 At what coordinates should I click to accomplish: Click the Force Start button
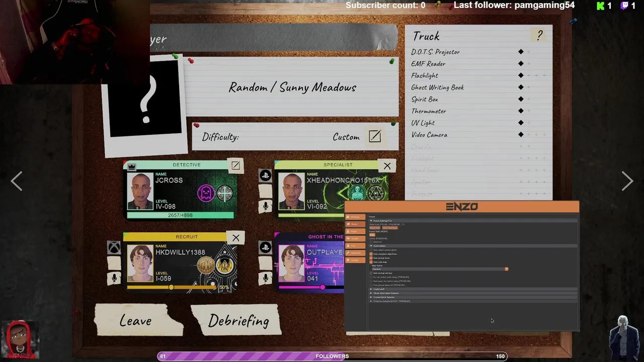point(372,235)
